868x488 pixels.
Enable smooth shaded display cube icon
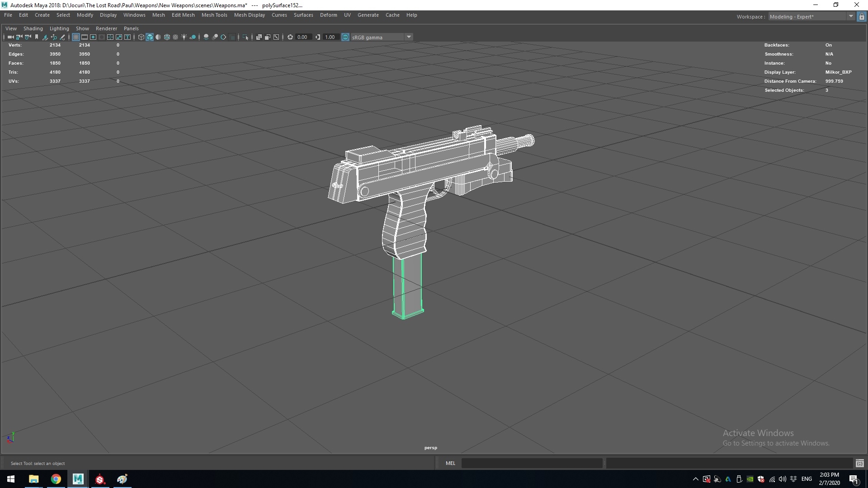coord(150,37)
